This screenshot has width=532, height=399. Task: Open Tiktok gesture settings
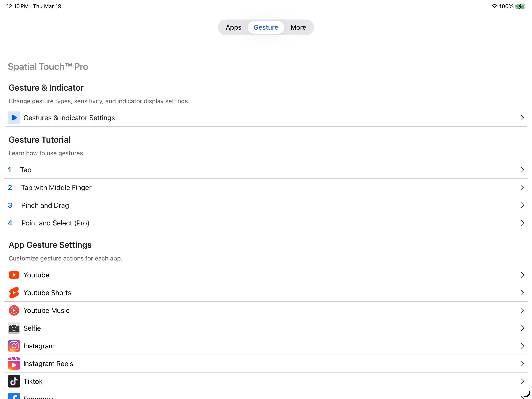(266, 381)
